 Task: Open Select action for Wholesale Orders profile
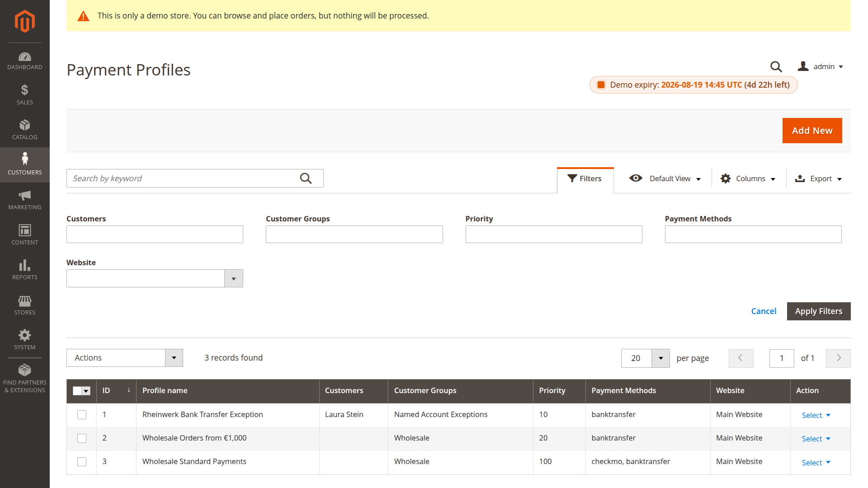[x=816, y=439]
